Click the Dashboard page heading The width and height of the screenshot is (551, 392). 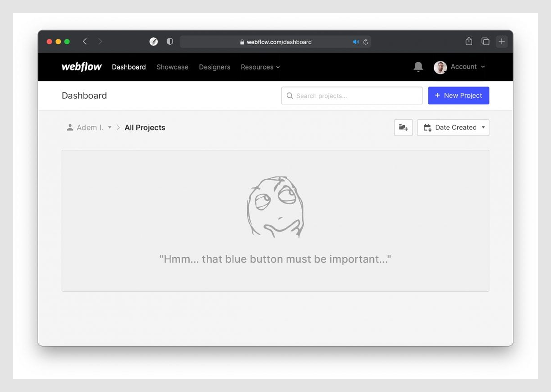point(84,96)
